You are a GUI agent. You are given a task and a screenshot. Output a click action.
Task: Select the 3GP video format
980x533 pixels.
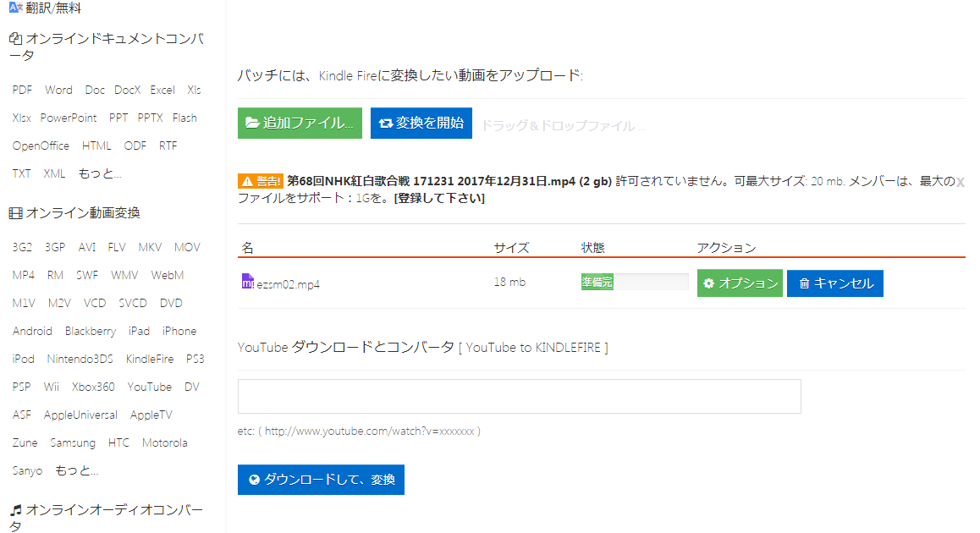tap(55, 247)
